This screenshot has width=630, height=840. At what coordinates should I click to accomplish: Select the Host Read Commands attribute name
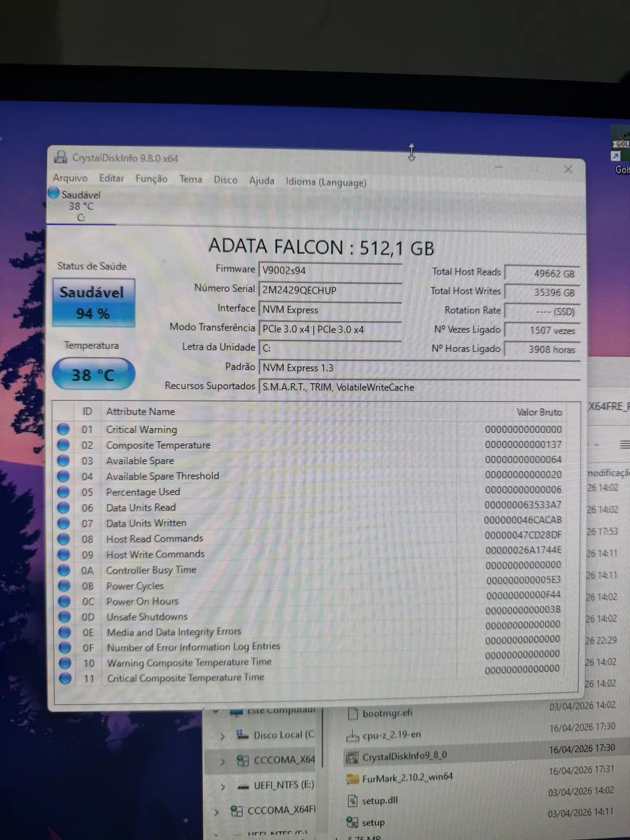point(155,538)
